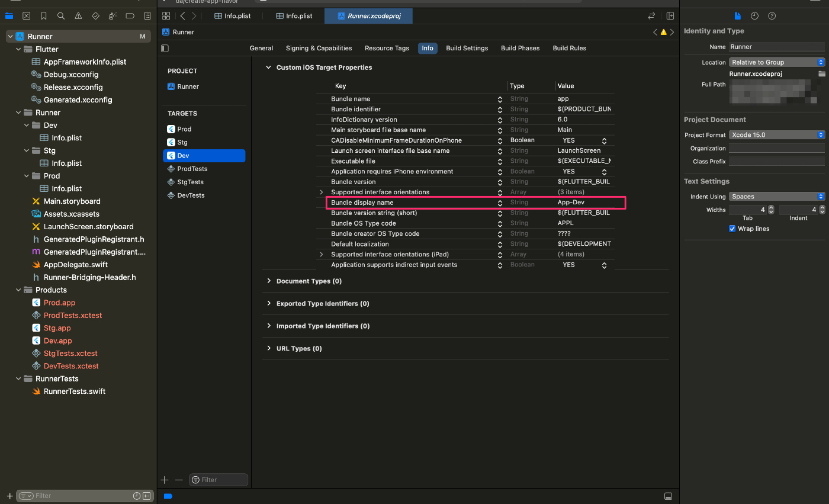Toggle the project and targets list sidebar
Viewport: 829px width, 504px height.
click(x=165, y=48)
